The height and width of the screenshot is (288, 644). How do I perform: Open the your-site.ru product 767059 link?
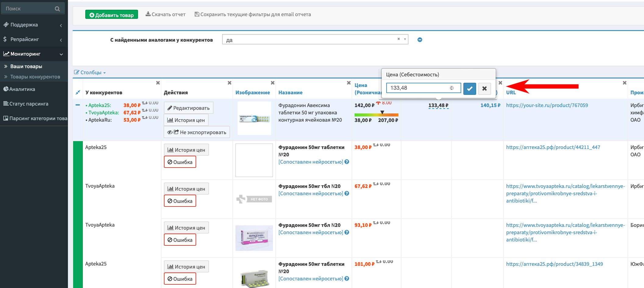pyautogui.click(x=547, y=105)
